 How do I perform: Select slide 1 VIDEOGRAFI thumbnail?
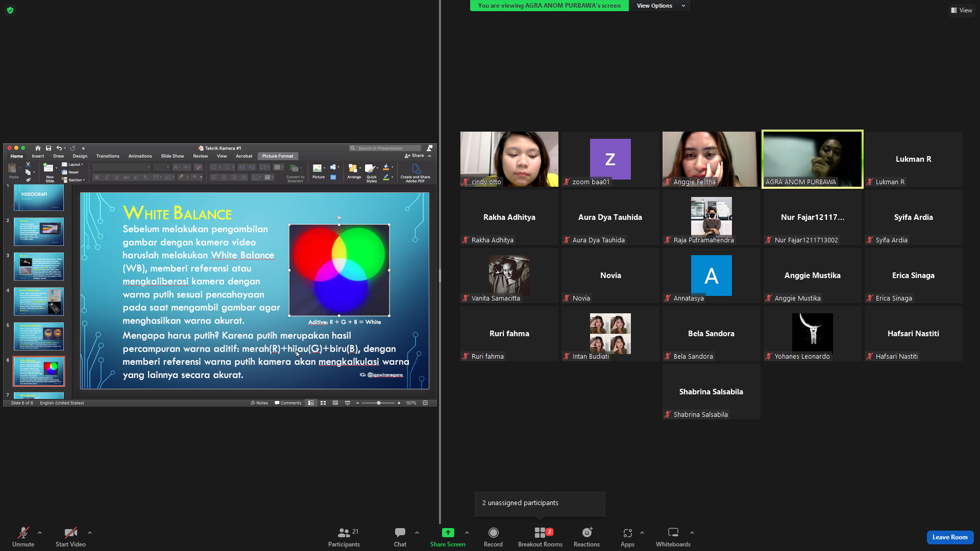click(39, 198)
